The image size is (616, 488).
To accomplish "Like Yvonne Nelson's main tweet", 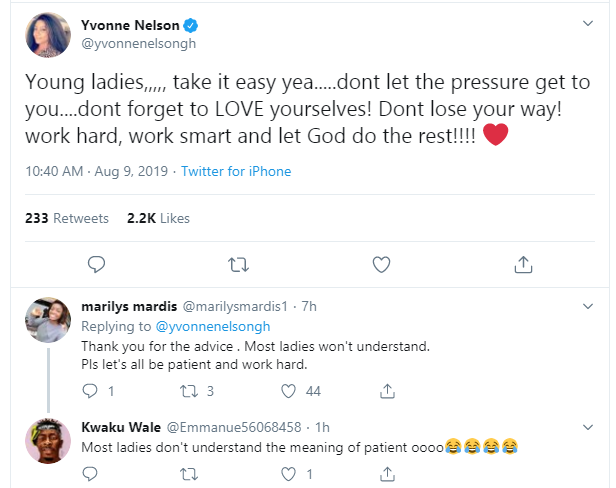I will [x=381, y=264].
